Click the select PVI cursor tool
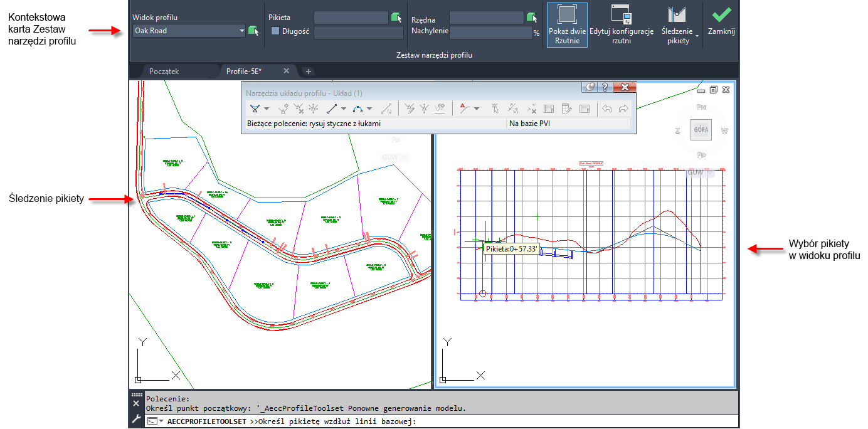This screenshot has width=868, height=429. [495, 109]
